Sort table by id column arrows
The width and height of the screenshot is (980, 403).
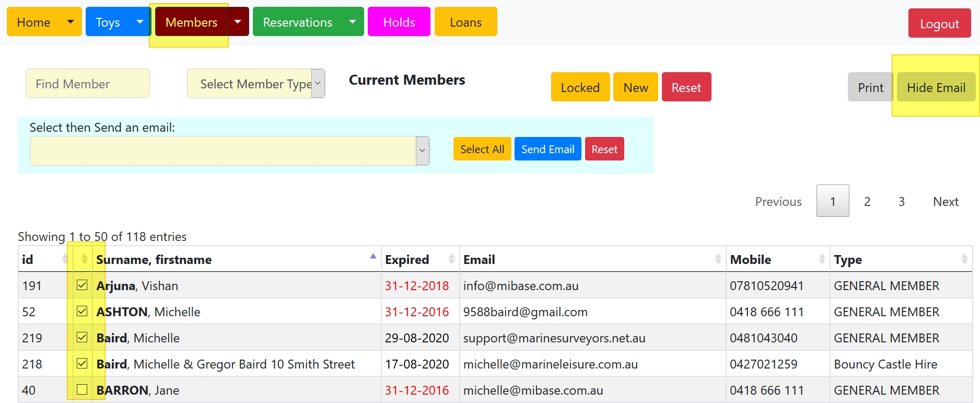[x=64, y=259]
